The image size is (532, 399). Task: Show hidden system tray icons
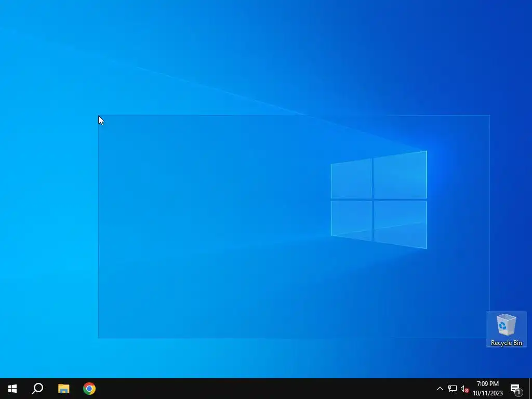[440, 389]
